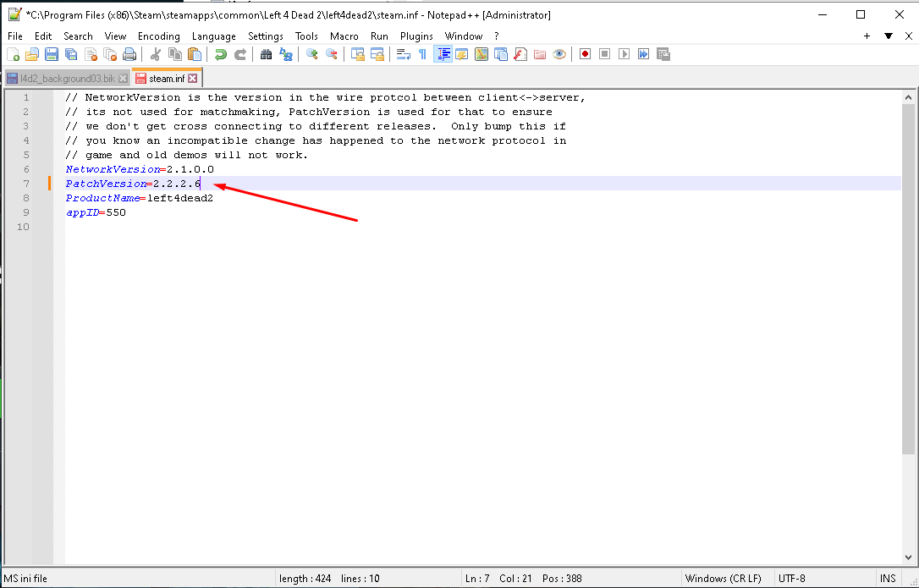Click the Close All documents icon
Screen dimensions: 919x588
point(110,54)
